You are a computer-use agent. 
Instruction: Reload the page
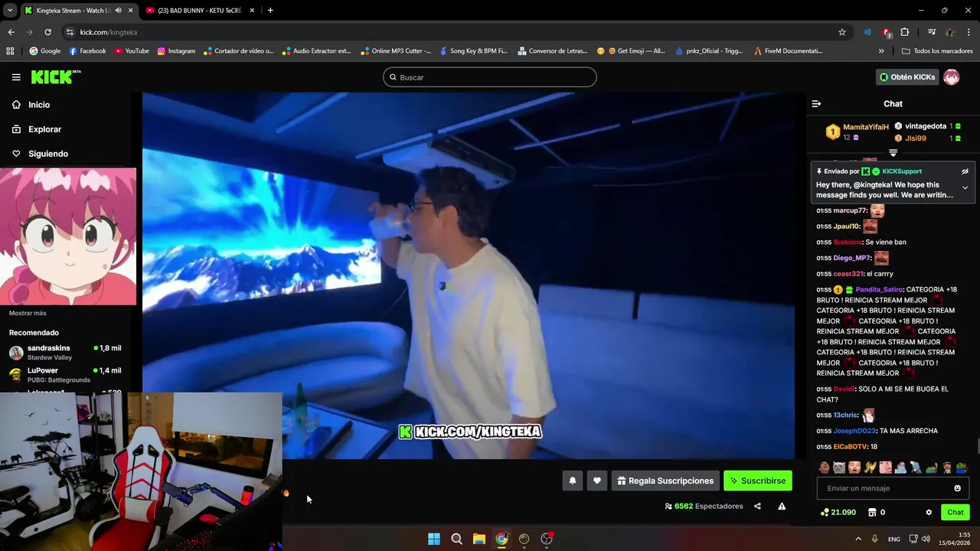[x=47, y=32]
